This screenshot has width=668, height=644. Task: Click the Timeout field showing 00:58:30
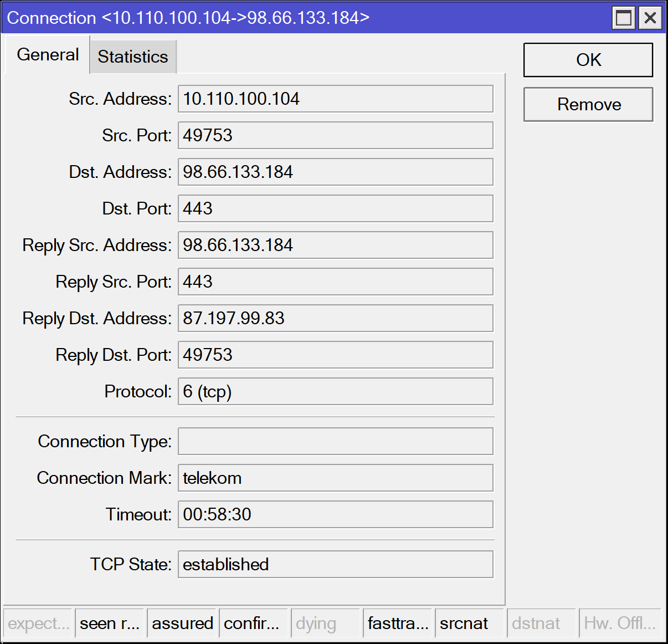pos(335,514)
